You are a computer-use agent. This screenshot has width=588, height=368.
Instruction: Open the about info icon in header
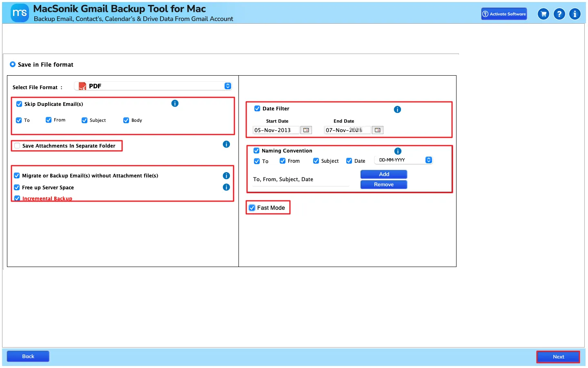pyautogui.click(x=575, y=14)
